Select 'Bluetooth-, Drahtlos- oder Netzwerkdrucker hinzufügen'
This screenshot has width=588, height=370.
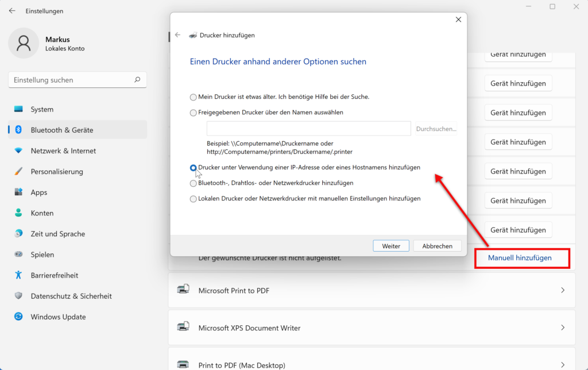click(x=193, y=182)
